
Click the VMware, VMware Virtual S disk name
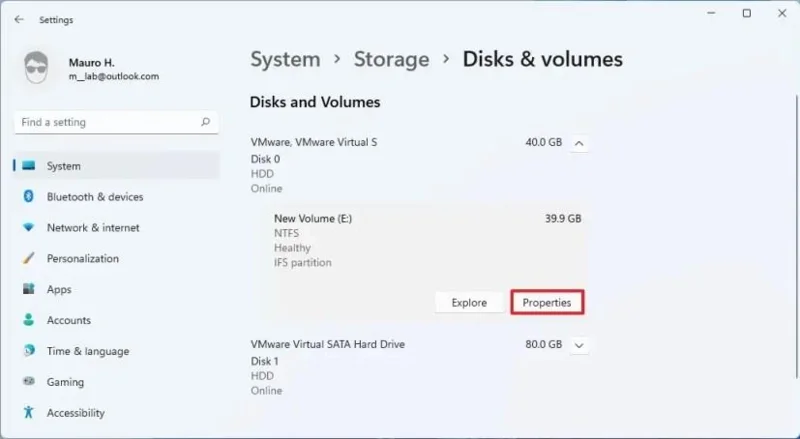tap(314, 142)
